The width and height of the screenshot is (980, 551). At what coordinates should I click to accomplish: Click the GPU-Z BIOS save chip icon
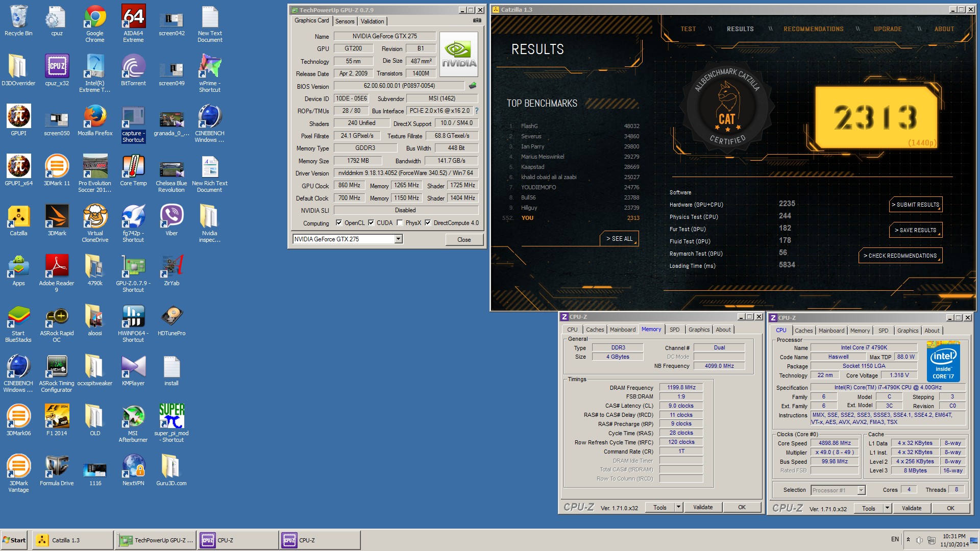point(473,86)
